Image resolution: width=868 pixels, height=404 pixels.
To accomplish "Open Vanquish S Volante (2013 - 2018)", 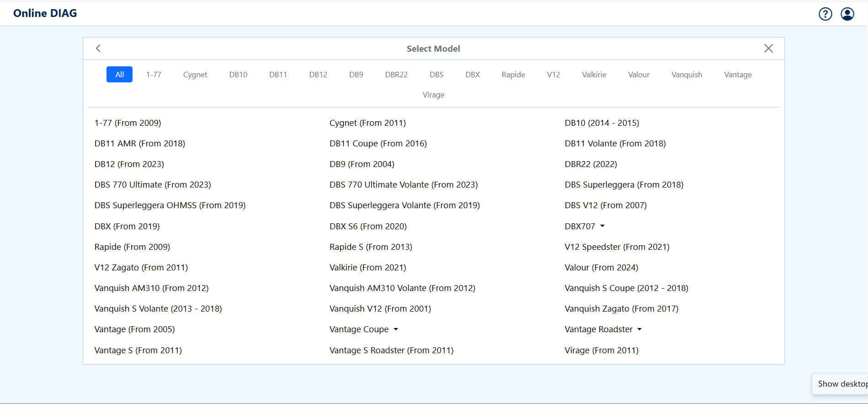I will (x=158, y=309).
